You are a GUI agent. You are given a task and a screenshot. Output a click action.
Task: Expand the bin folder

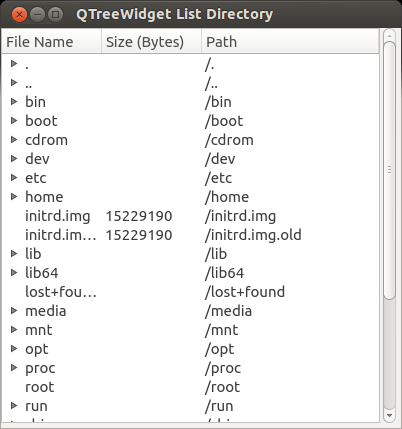pyautogui.click(x=14, y=101)
